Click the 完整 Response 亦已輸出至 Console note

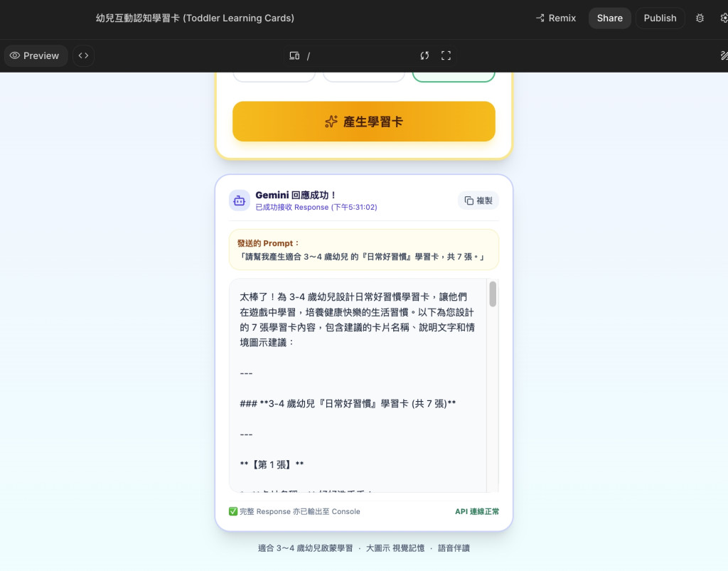[x=299, y=511]
